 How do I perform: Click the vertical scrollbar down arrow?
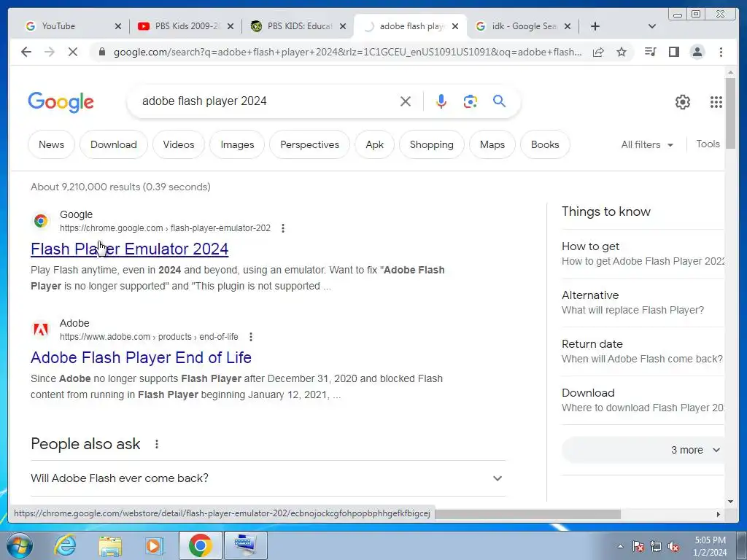730,502
